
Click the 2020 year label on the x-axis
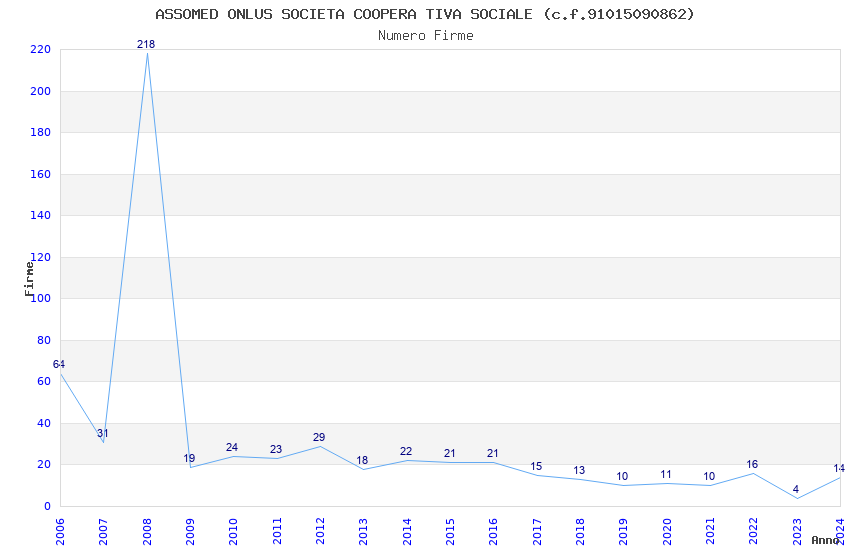(667, 532)
